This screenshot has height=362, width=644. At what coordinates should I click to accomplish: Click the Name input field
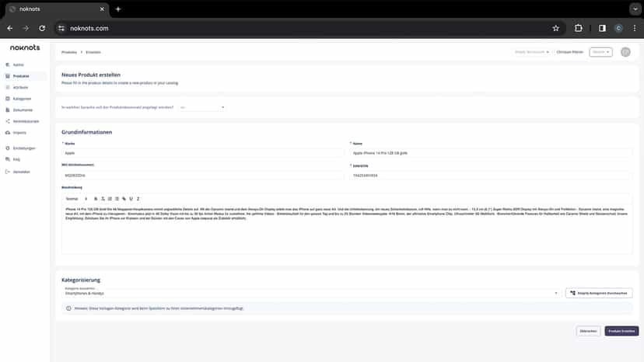click(491, 153)
